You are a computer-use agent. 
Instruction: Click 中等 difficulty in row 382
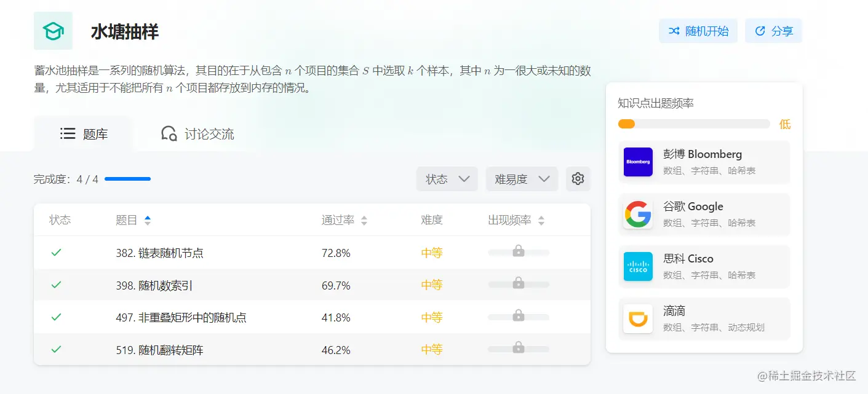coord(432,253)
